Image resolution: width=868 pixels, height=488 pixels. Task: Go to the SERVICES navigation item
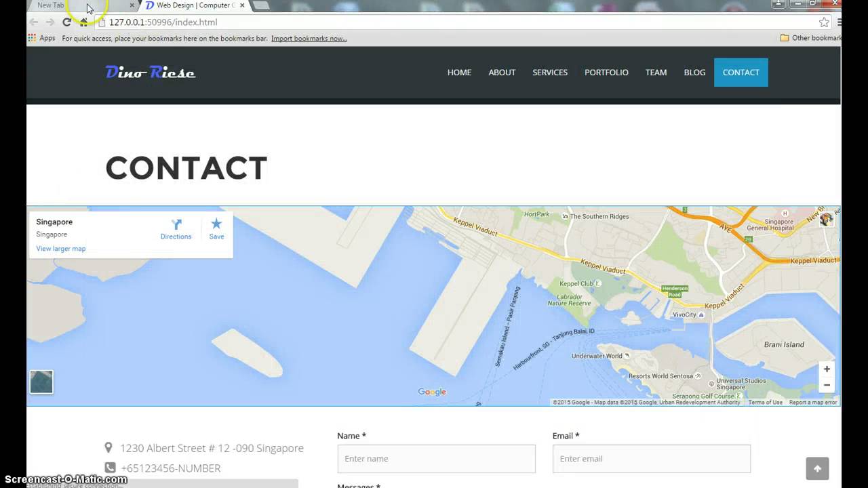coord(550,73)
